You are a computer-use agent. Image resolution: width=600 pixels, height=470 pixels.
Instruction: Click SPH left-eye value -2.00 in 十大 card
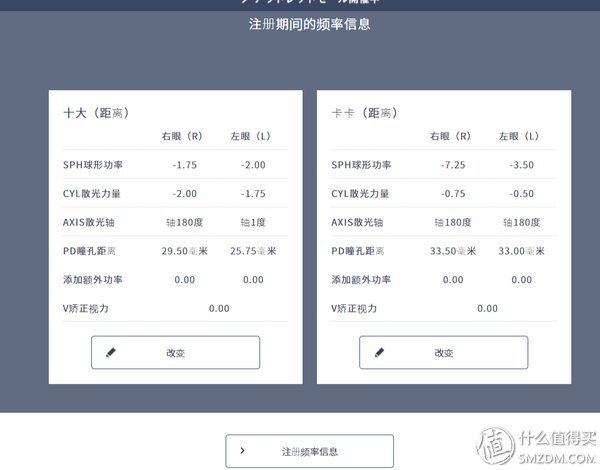(253, 165)
